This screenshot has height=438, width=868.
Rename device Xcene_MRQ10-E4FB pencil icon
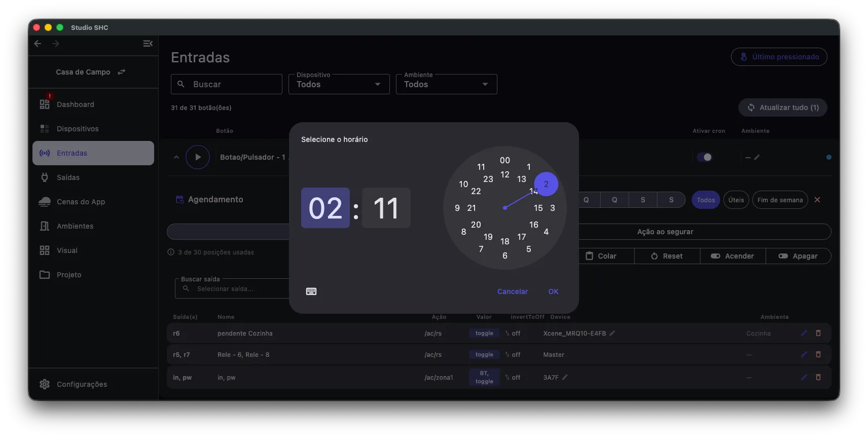coord(612,333)
